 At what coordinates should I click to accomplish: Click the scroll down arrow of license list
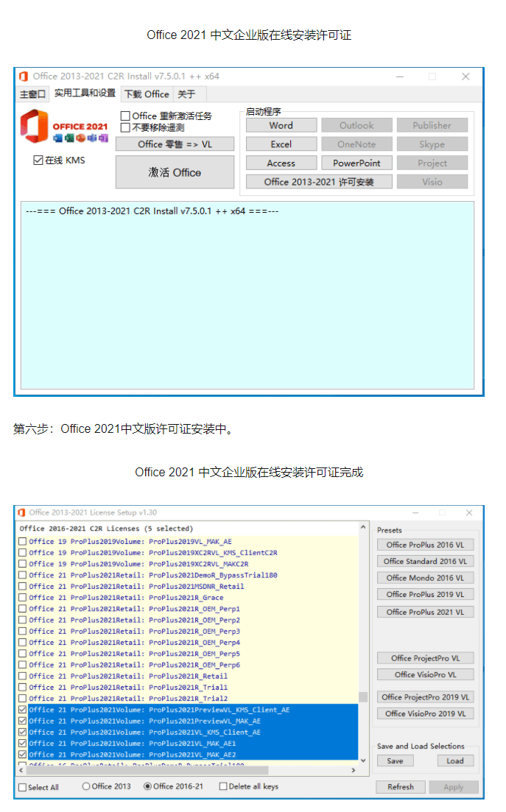[363, 760]
